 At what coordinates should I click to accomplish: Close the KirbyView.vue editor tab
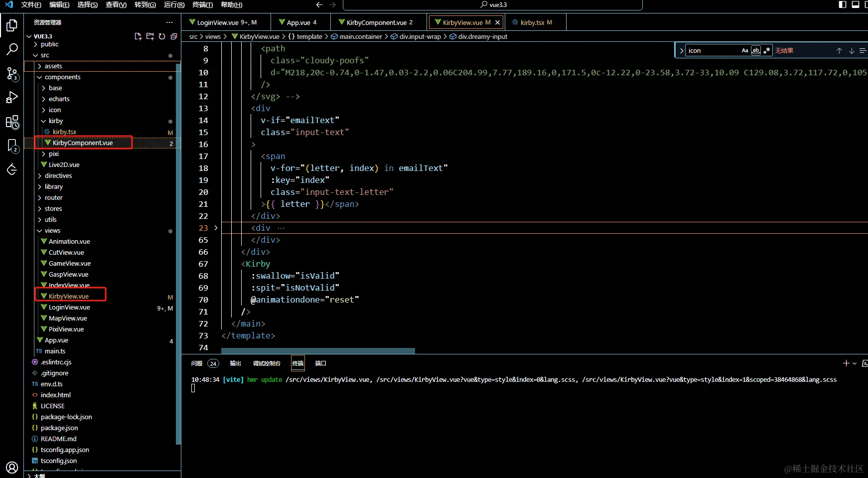(x=497, y=22)
